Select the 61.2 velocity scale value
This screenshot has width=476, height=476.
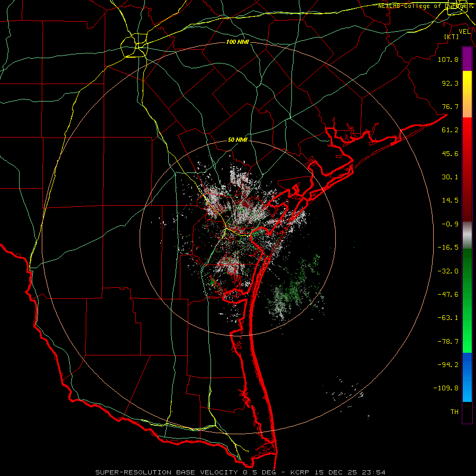450,130
